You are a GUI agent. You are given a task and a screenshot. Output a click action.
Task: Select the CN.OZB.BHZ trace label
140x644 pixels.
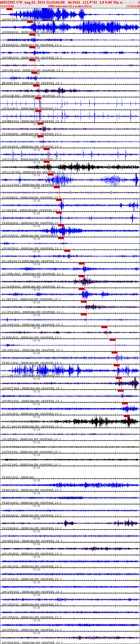32,439
